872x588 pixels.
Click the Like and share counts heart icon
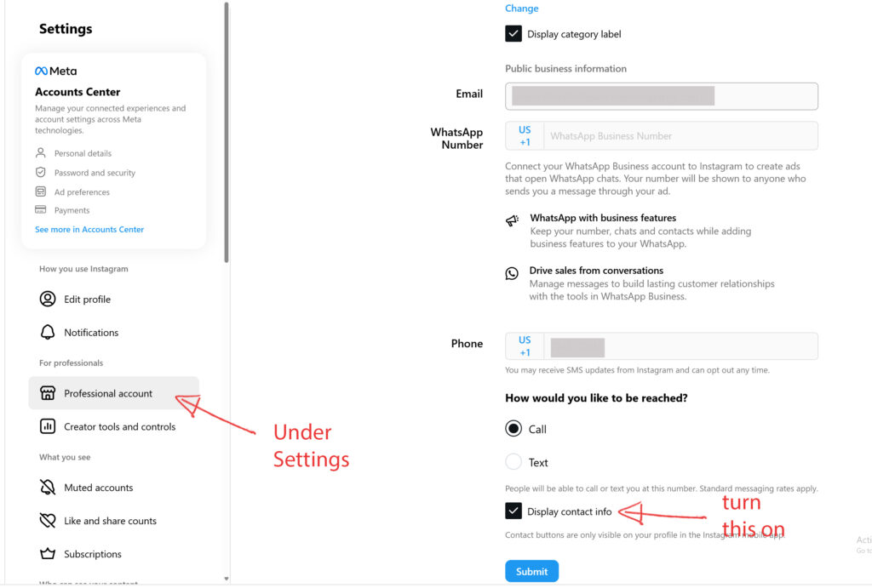point(48,521)
